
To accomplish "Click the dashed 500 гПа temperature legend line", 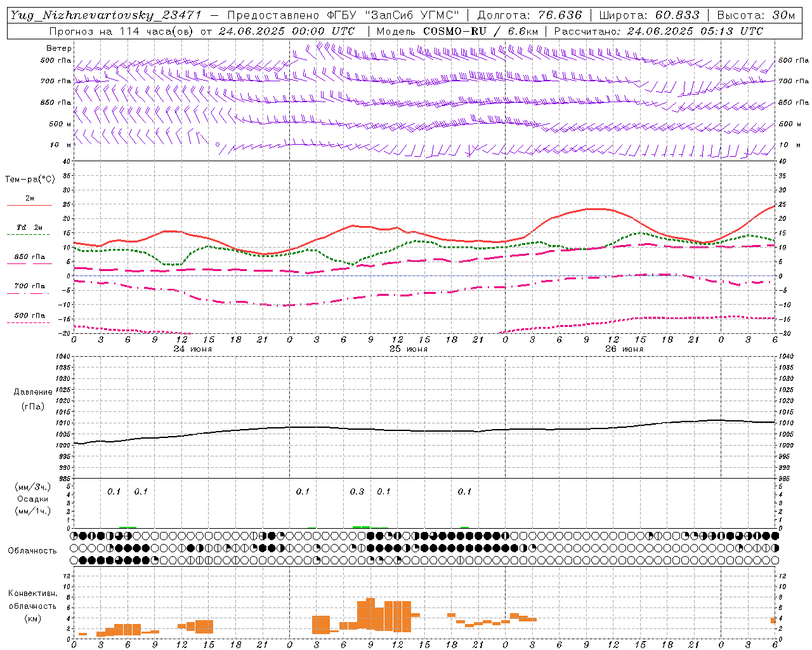I will click(x=28, y=322).
